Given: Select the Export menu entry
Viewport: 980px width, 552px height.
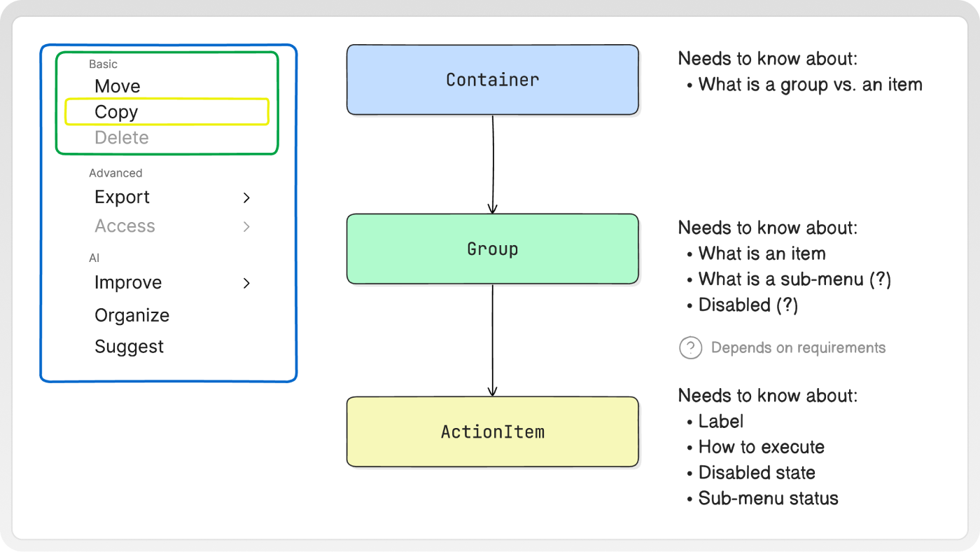Looking at the screenshot, I should click(x=122, y=198).
